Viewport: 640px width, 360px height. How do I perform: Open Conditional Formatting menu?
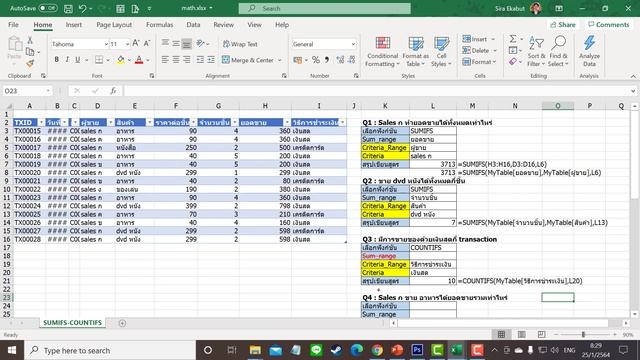(382, 52)
